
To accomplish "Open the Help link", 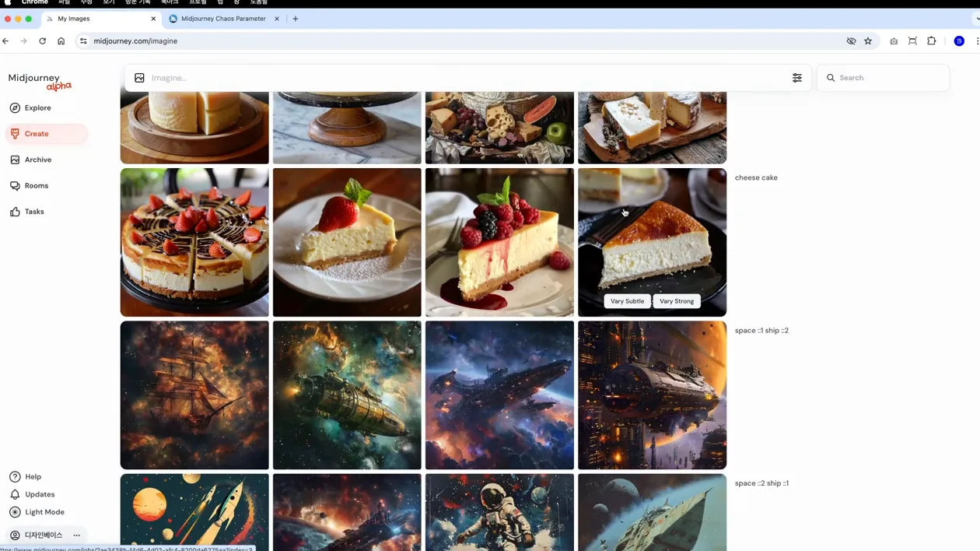I will (x=26, y=477).
